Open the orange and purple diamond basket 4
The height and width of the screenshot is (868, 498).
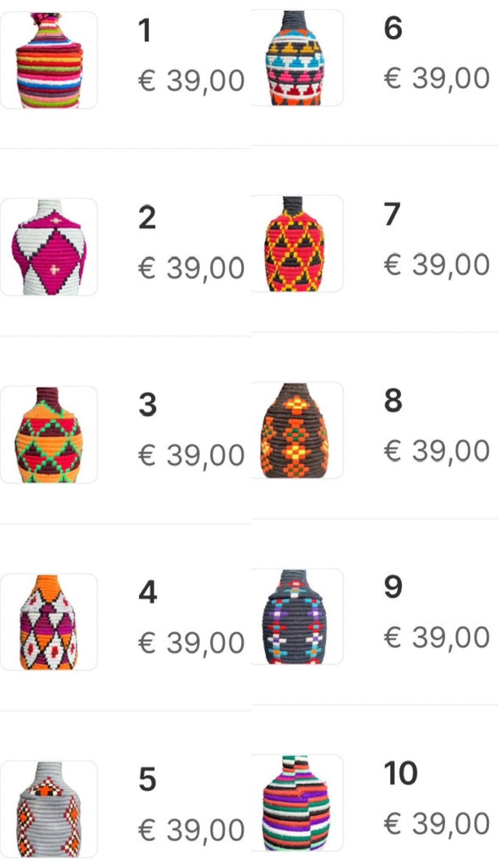pos(49,622)
